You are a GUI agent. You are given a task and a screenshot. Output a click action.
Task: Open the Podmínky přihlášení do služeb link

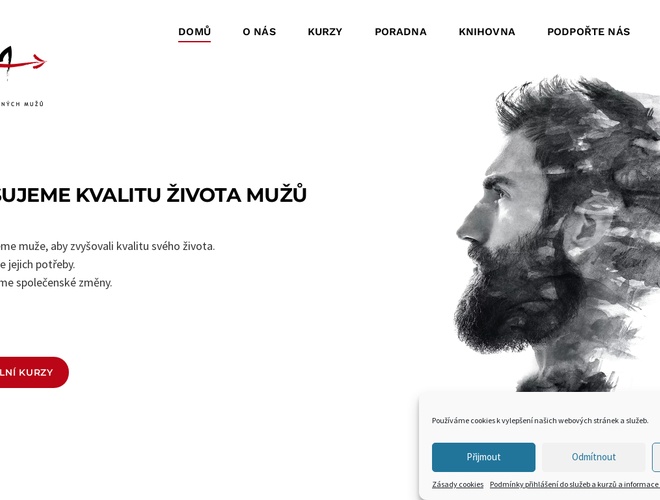[x=575, y=484]
